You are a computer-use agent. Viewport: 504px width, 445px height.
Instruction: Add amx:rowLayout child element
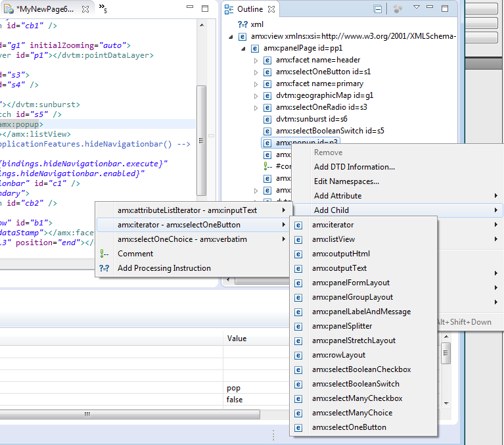363,355
